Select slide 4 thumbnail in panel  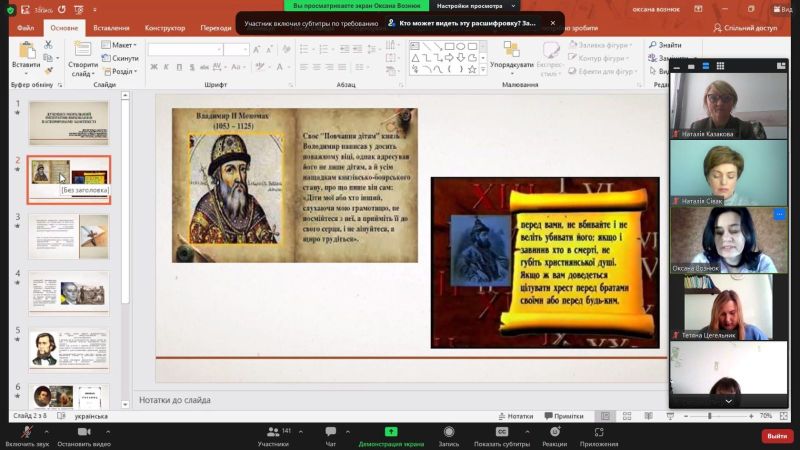[x=69, y=292]
